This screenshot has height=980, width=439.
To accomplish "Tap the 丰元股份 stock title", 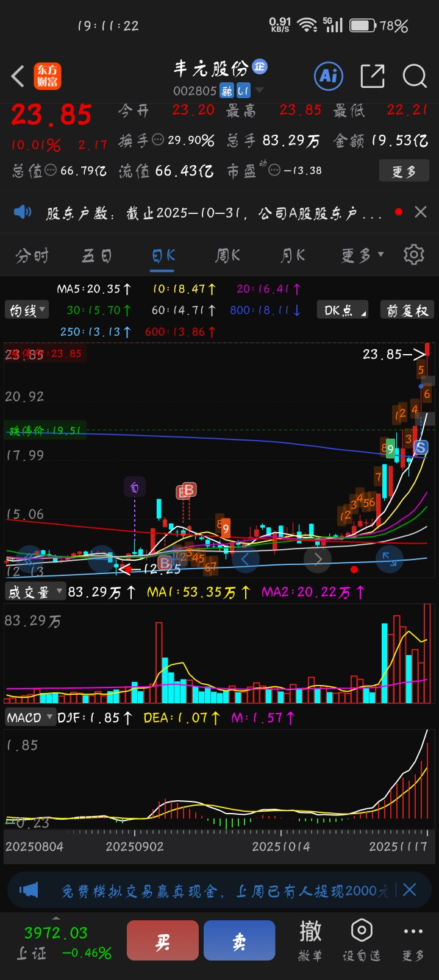I will (211, 68).
